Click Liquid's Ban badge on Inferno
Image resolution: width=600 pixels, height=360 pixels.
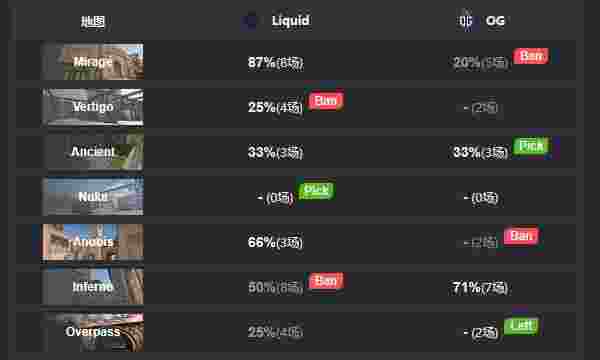pyautogui.click(x=326, y=281)
